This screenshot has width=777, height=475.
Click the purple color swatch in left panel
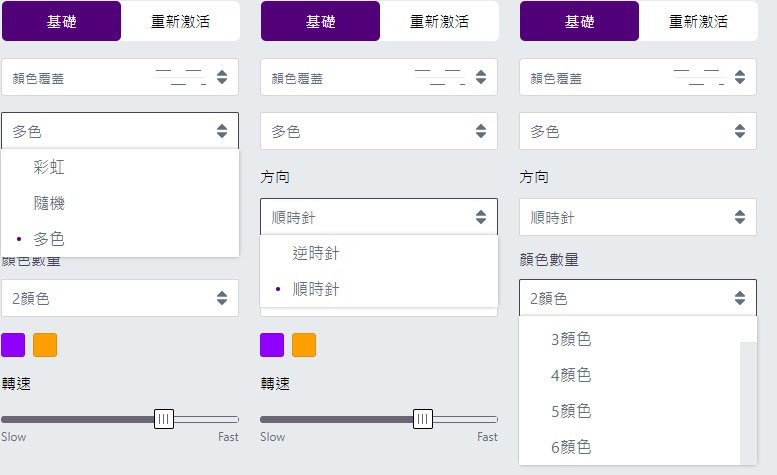[13, 345]
